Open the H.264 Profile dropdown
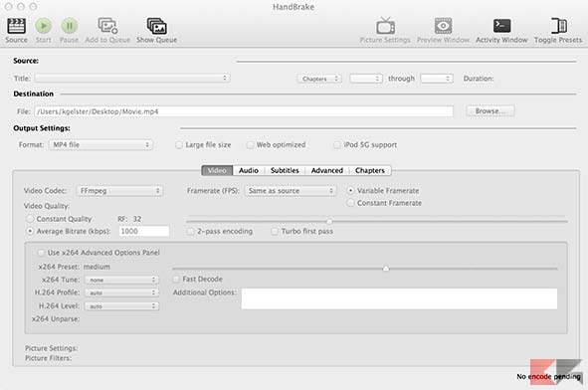Image resolution: width=588 pixels, height=390 pixels. click(121, 292)
